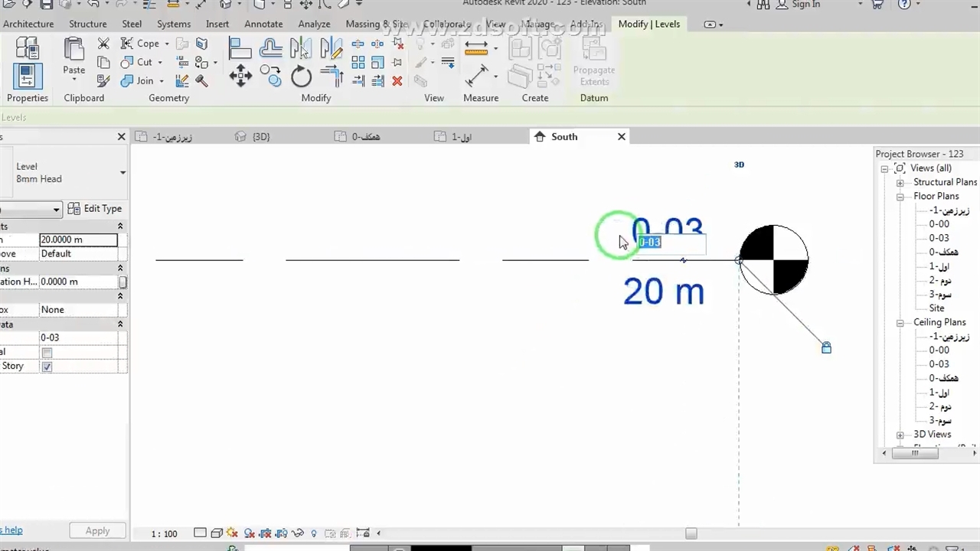
Task: Click the red Delete X icon
Action: tap(397, 81)
